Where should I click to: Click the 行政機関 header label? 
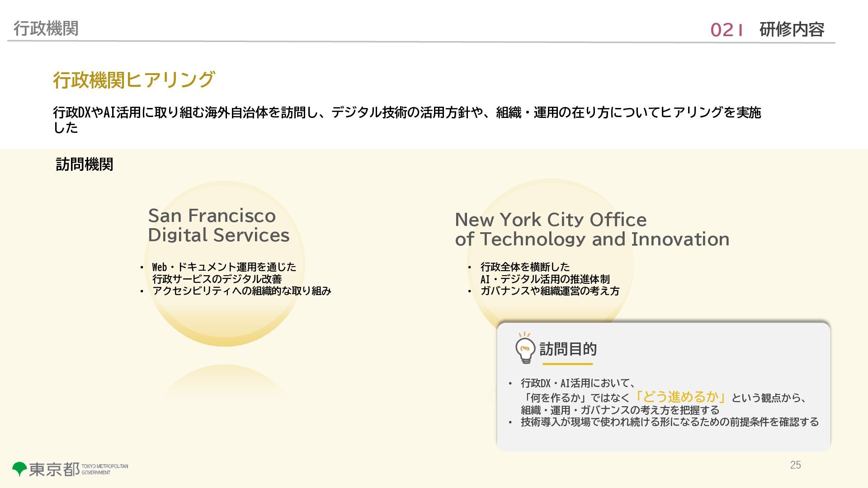[x=46, y=28]
